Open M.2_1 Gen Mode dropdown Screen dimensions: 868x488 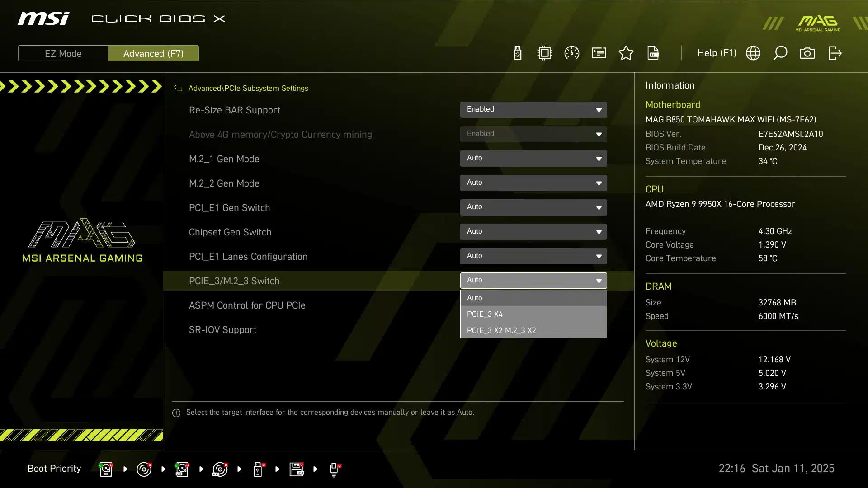(533, 159)
